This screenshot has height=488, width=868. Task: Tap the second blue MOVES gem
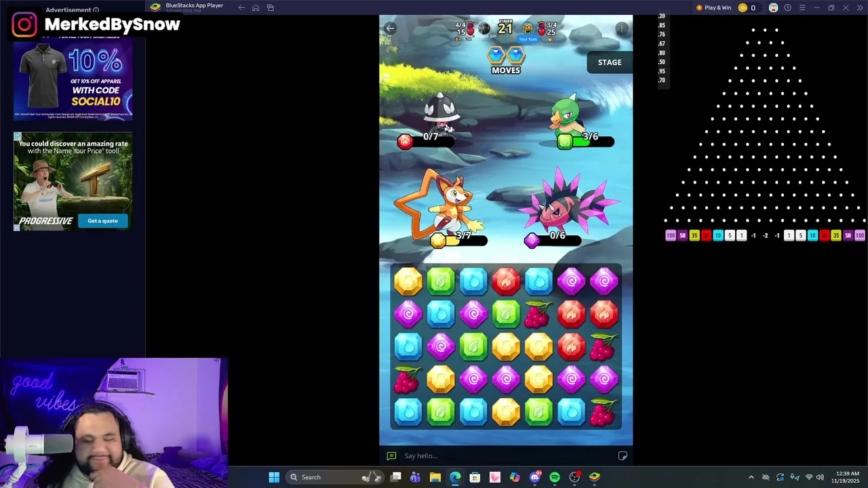tap(515, 55)
